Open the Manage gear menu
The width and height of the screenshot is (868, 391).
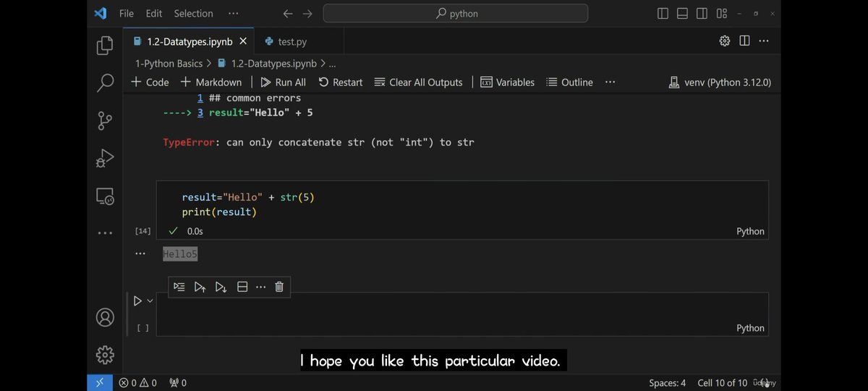105,354
